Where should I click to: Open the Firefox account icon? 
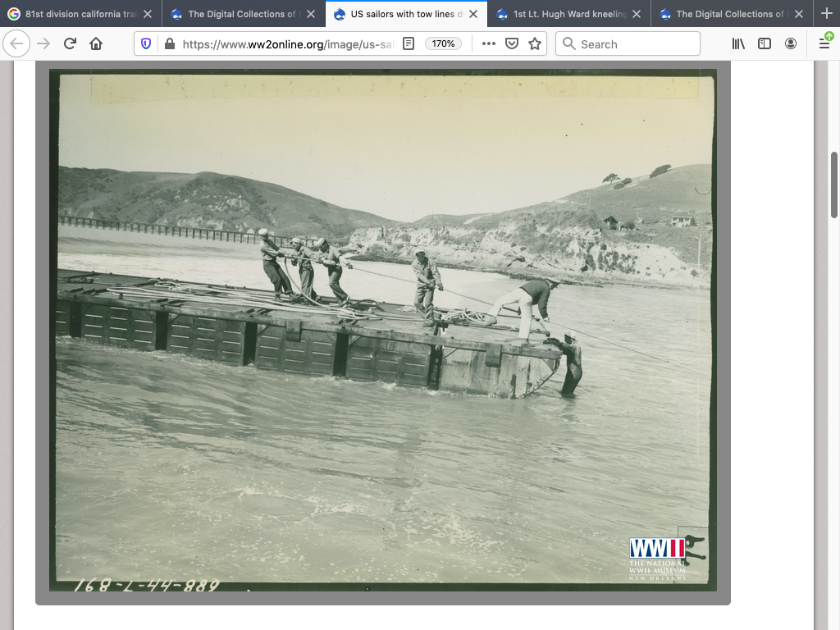tap(791, 44)
